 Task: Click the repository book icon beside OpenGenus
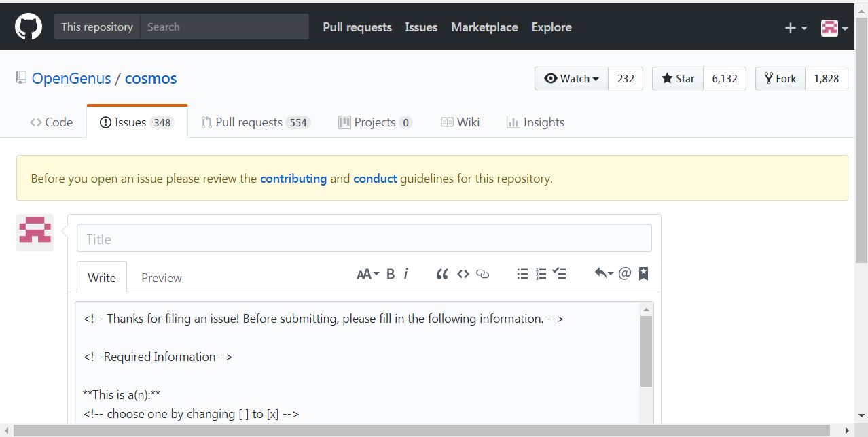(22, 78)
